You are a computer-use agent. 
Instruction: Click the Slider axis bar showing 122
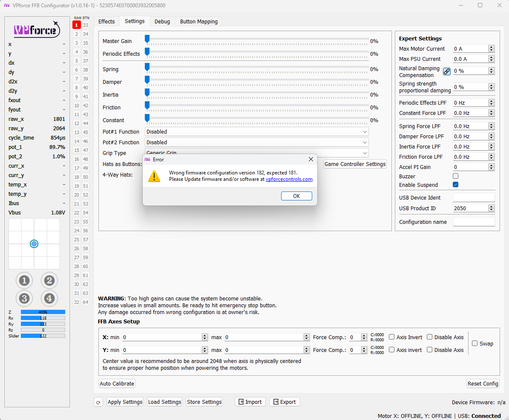(x=43, y=336)
